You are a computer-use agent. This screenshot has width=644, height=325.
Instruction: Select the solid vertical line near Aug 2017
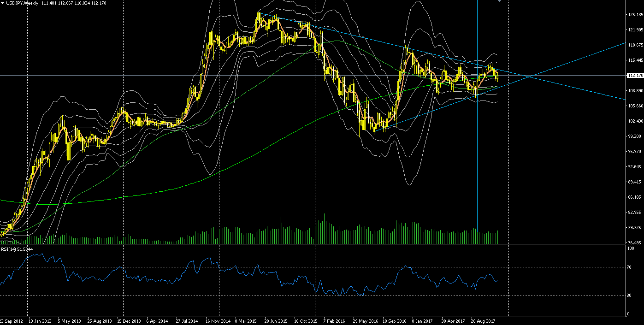coord(477,138)
